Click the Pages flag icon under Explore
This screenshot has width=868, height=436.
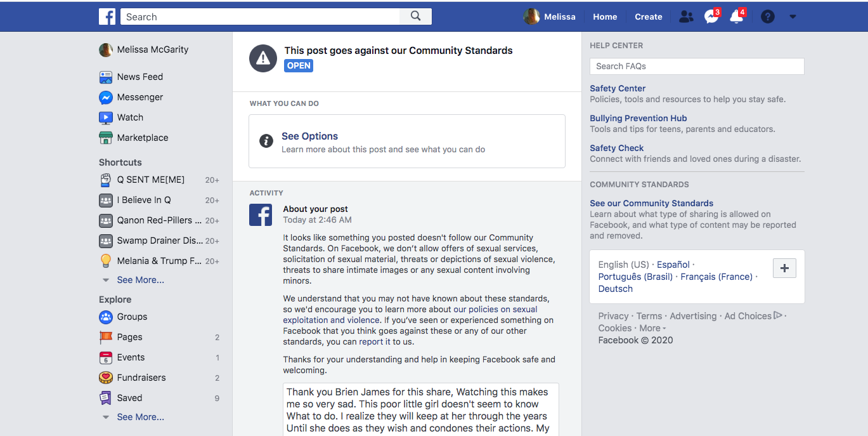pos(106,337)
